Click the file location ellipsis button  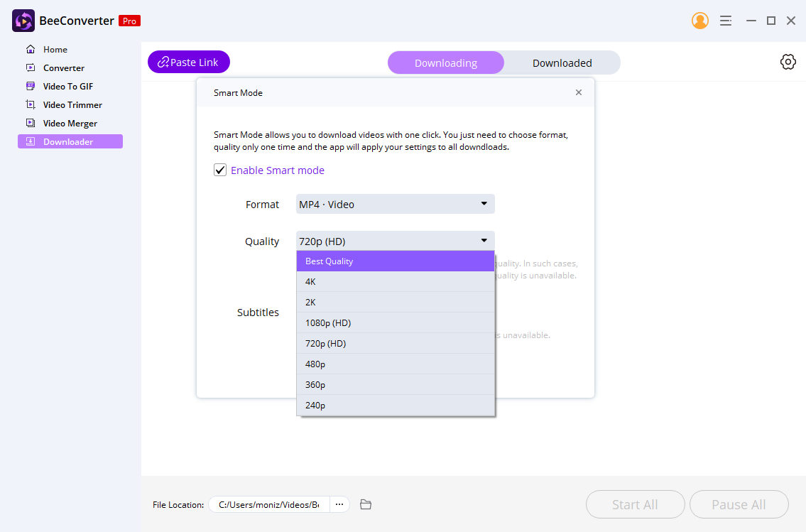click(339, 504)
